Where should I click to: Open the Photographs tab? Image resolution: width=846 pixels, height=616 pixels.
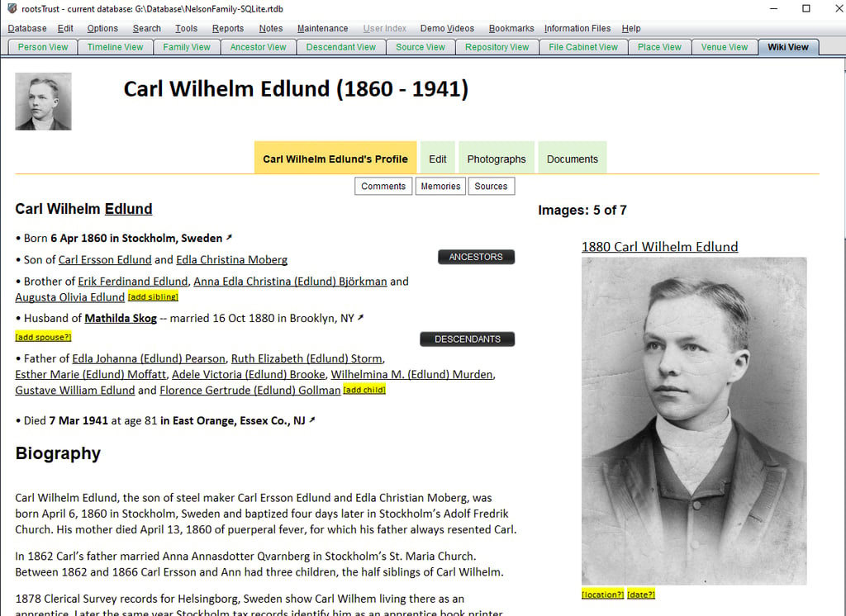pyautogui.click(x=497, y=158)
